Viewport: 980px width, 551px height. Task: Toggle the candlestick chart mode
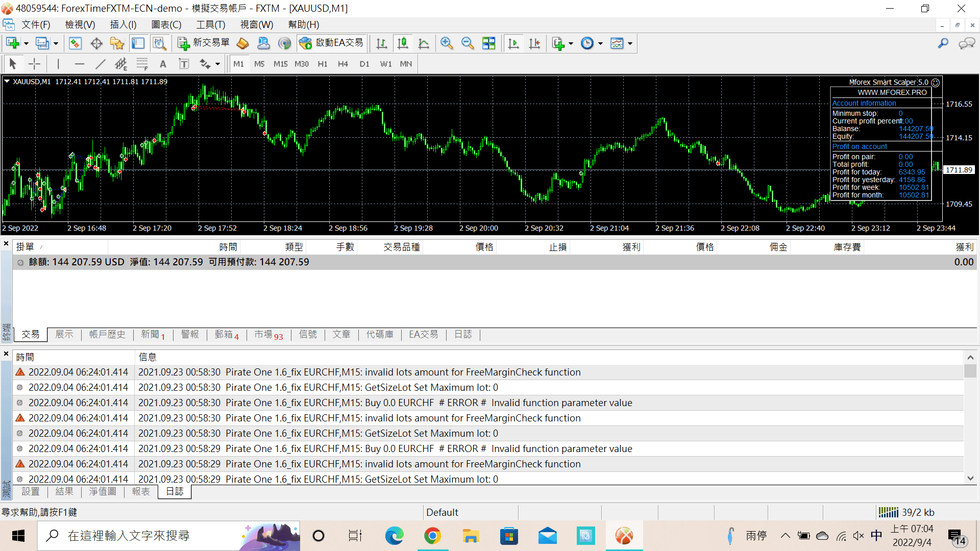pyautogui.click(x=403, y=43)
